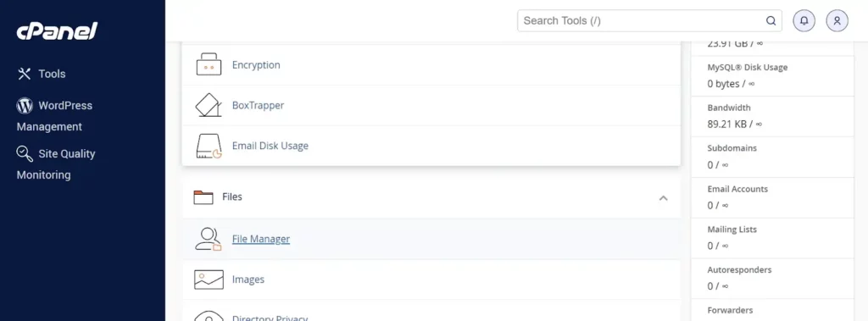Click the Forwarders label

pos(730,311)
